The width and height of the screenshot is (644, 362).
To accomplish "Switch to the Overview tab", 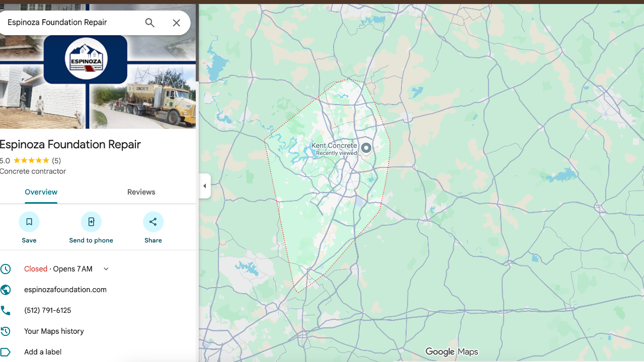I will (41, 192).
